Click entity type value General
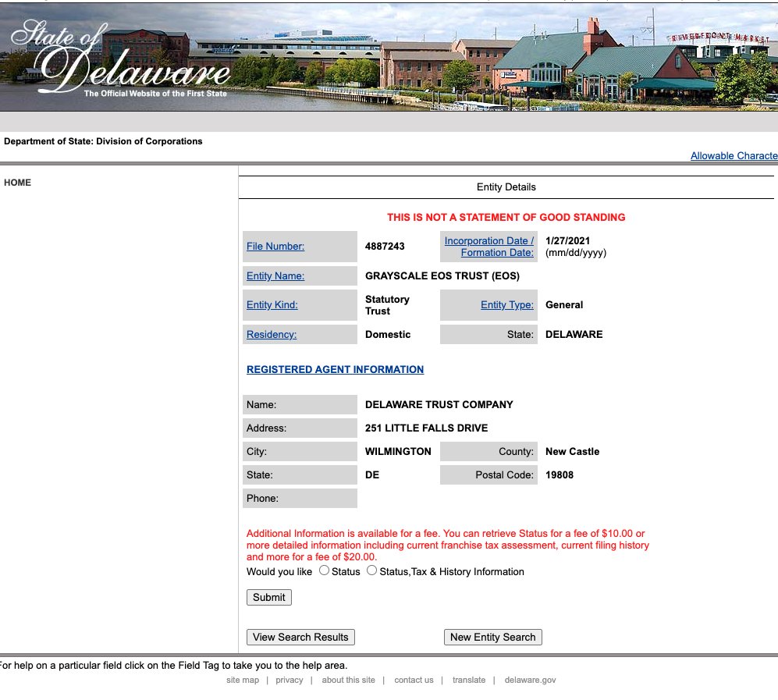This screenshot has width=778, height=700. point(564,304)
